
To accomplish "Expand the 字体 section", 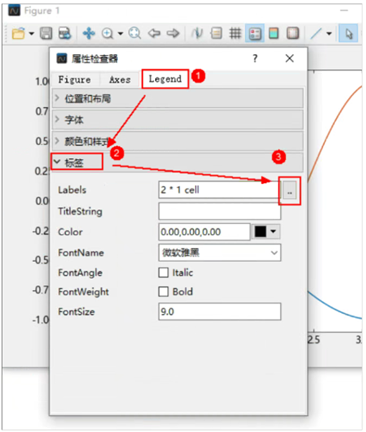I will point(178,120).
